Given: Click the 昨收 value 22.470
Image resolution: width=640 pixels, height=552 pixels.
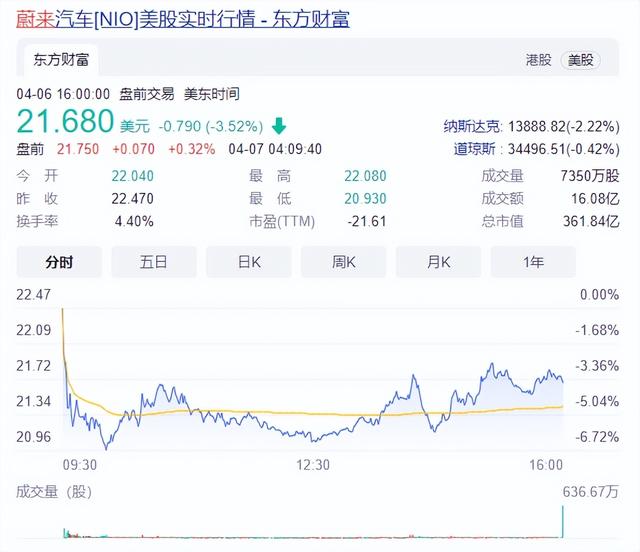Looking at the screenshot, I should [133, 198].
